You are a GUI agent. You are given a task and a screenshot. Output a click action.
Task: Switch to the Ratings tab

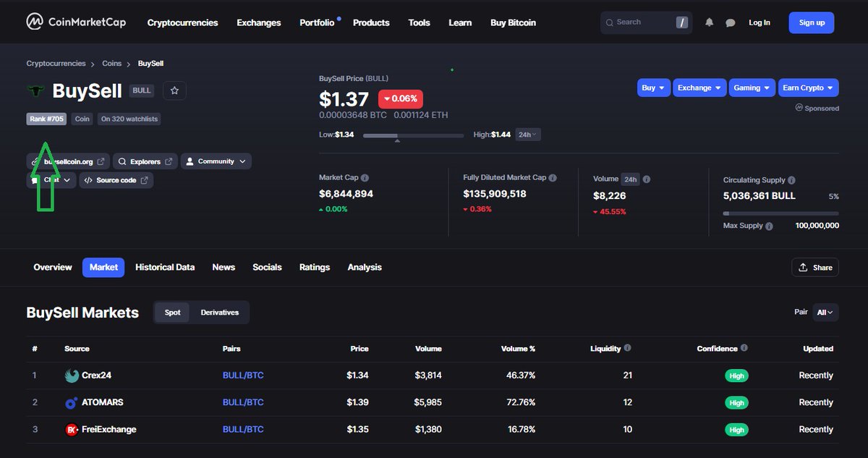(315, 267)
